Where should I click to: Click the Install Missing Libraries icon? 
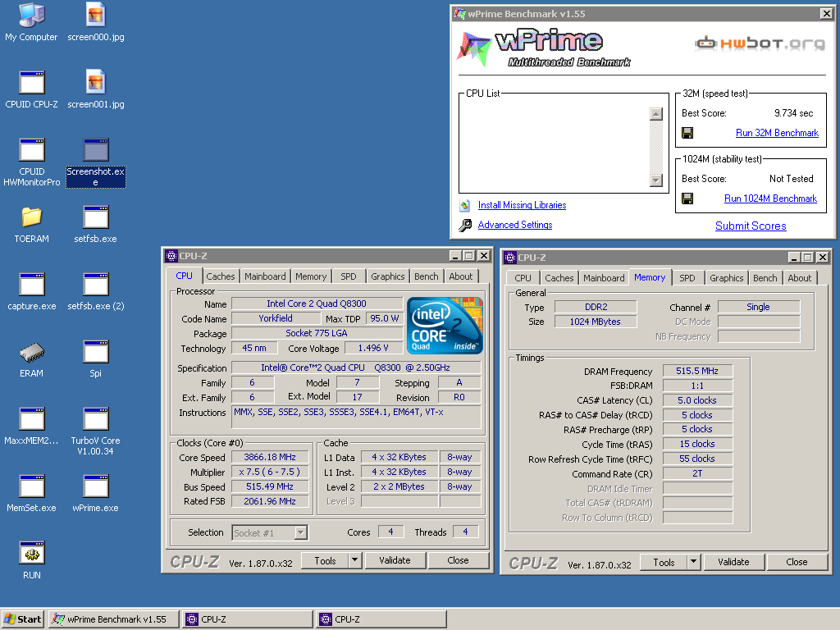click(465, 205)
